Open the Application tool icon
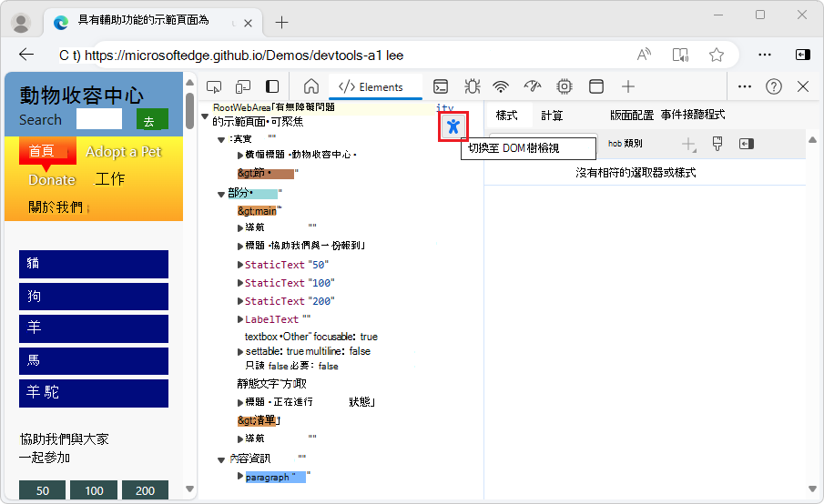The image size is (824, 504). tap(596, 86)
